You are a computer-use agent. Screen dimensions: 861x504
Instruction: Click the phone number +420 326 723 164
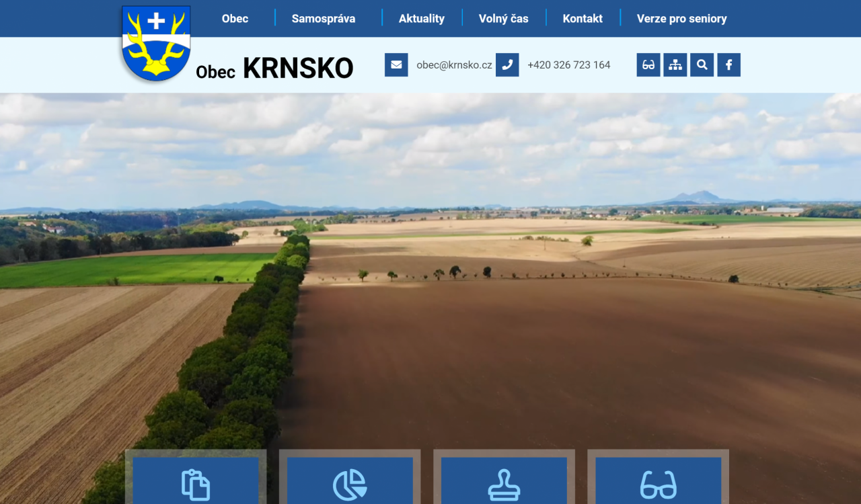coord(568,65)
